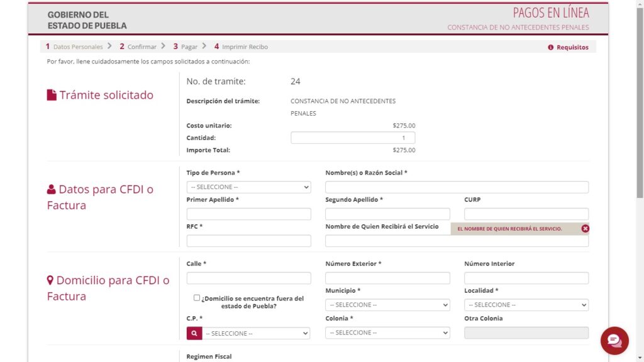Focus the Nombre(s) o Razón Social field
The image size is (644, 362).
point(457,187)
